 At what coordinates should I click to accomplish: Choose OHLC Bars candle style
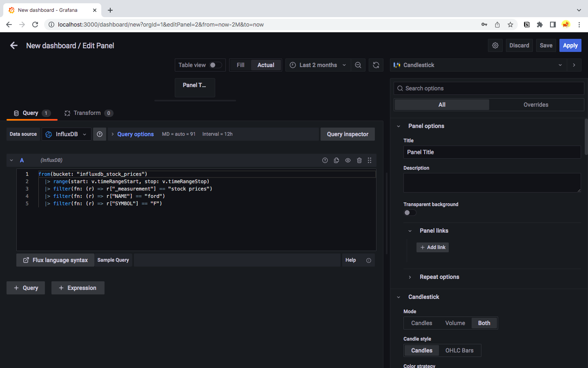(x=459, y=350)
